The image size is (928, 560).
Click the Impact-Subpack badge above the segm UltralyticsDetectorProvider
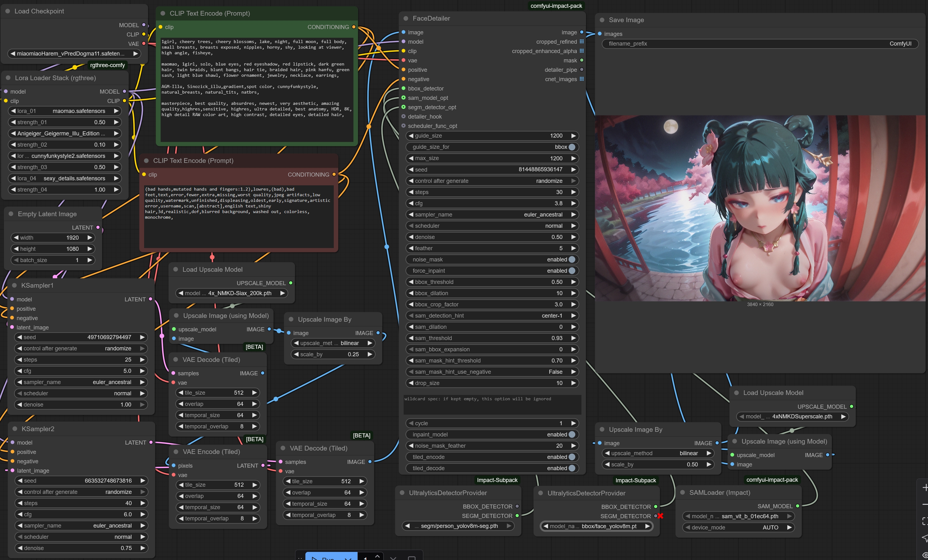[x=497, y=480]
